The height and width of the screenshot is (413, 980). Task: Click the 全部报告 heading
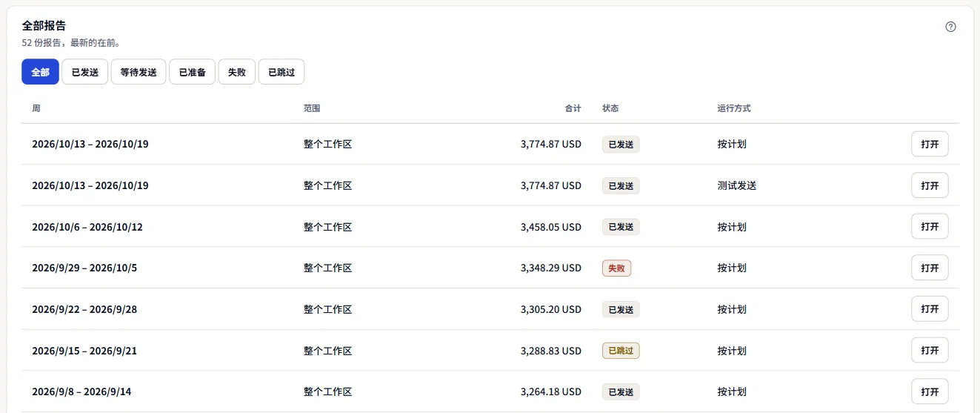44,26
